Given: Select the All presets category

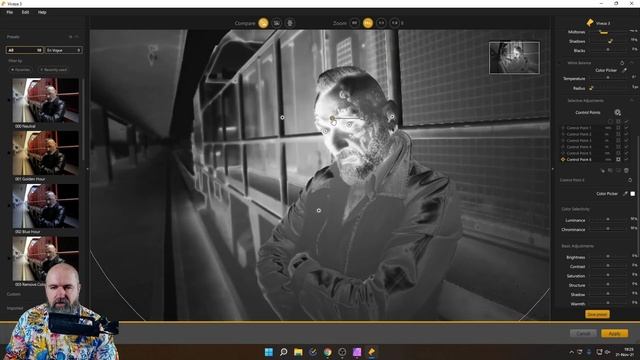Looking at the screenshot, I should point(25,50).
